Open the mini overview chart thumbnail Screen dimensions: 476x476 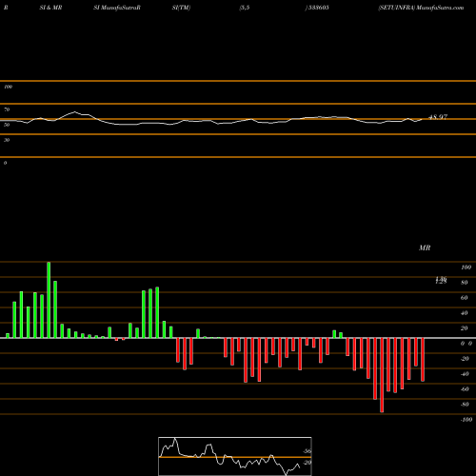235,456
